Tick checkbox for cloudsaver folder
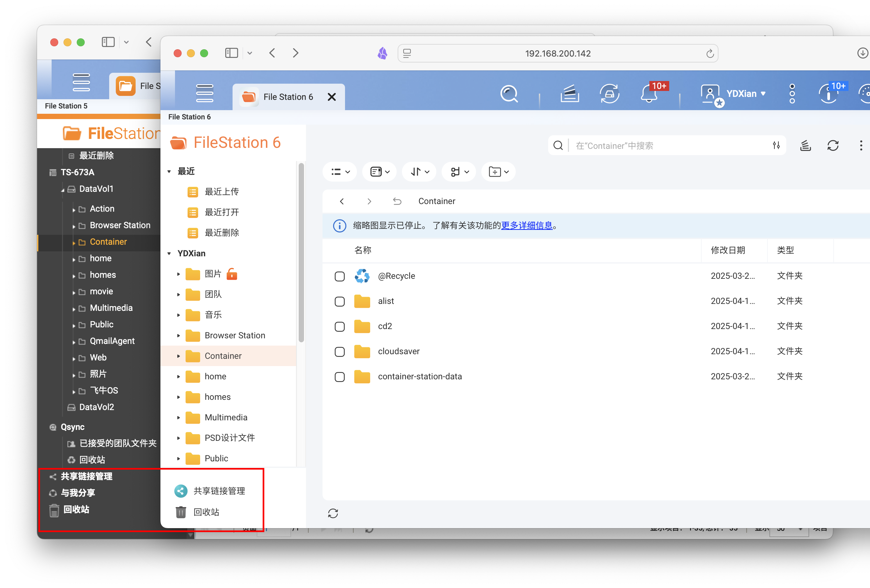This screenshot has width=870, height=588. click(339, 352)
